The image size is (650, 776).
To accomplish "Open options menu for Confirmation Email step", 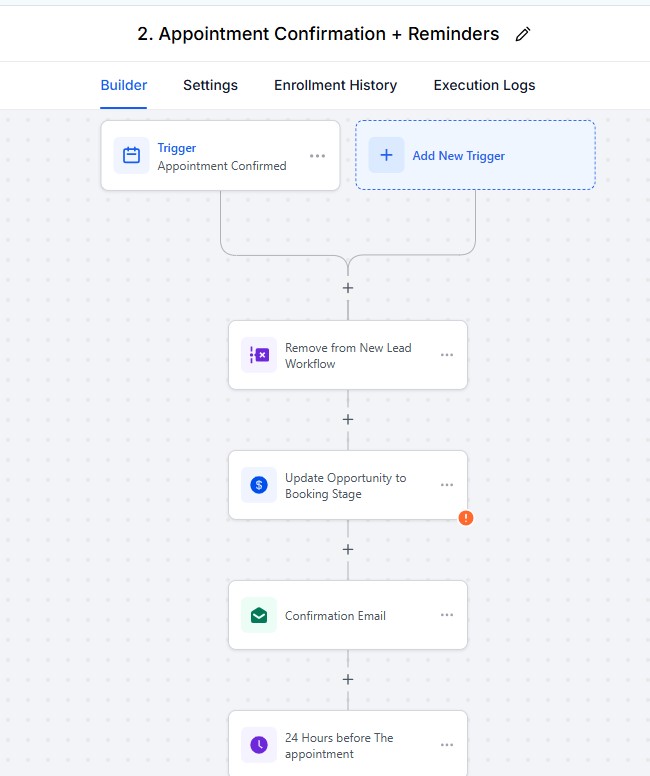I will [x=446, y=616].
